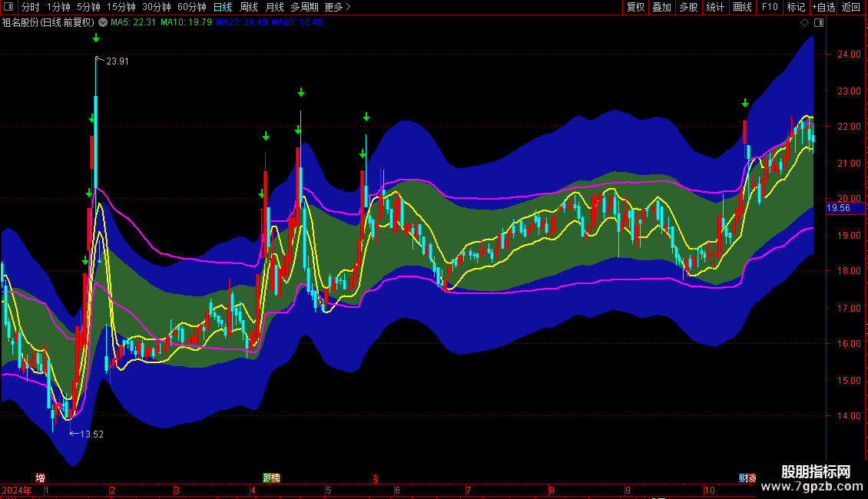868x499 pixels.
Task: Click the red $ dividend marker
Action: 375,478
